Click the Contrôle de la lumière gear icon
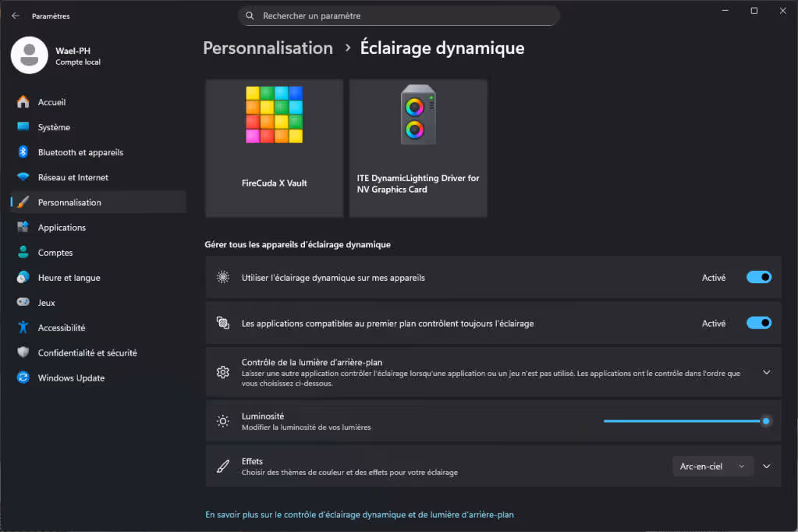798x532 pixels. pyautogui.click(x=222, y=372)
